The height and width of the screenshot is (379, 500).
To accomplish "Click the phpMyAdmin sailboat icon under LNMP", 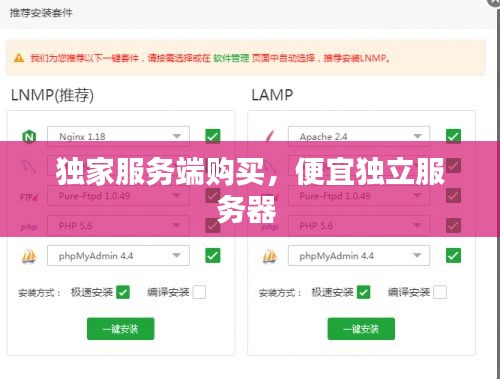I will [29, 256].
